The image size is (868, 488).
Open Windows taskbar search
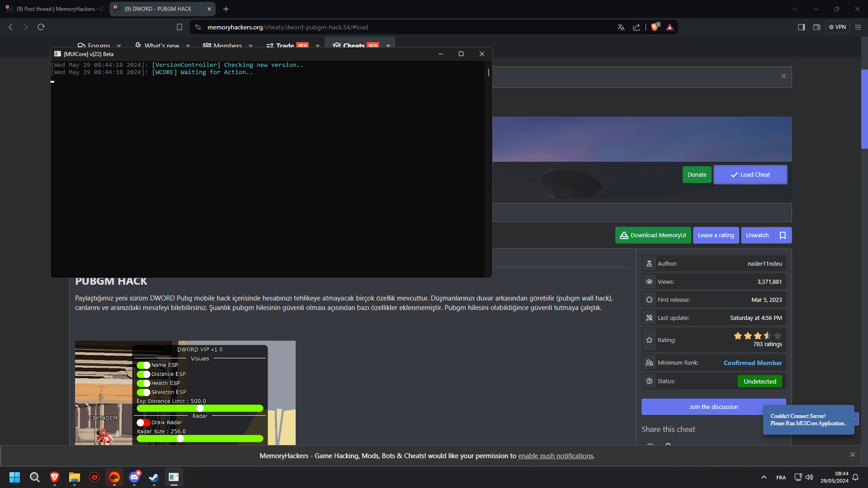(34, 477)
